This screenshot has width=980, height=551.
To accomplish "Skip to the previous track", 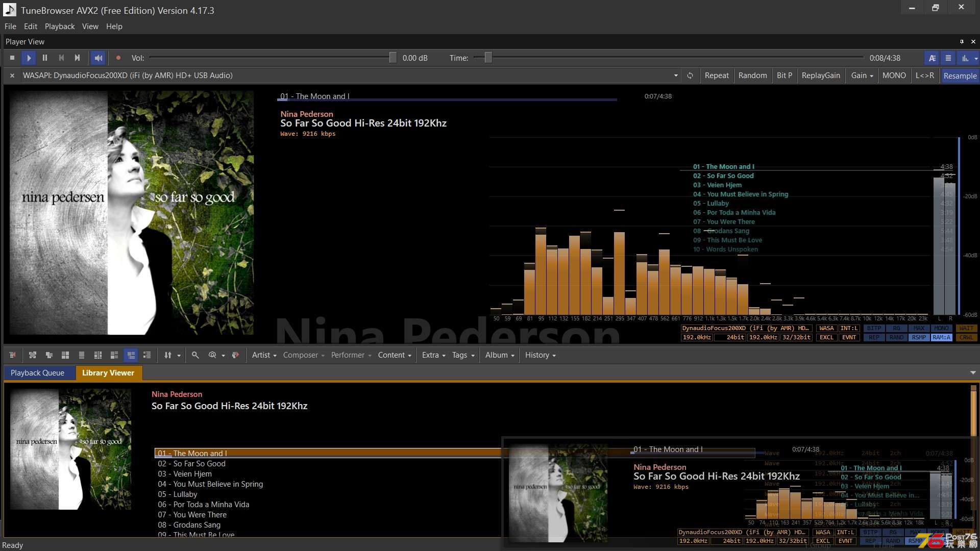I will point(61,58).
